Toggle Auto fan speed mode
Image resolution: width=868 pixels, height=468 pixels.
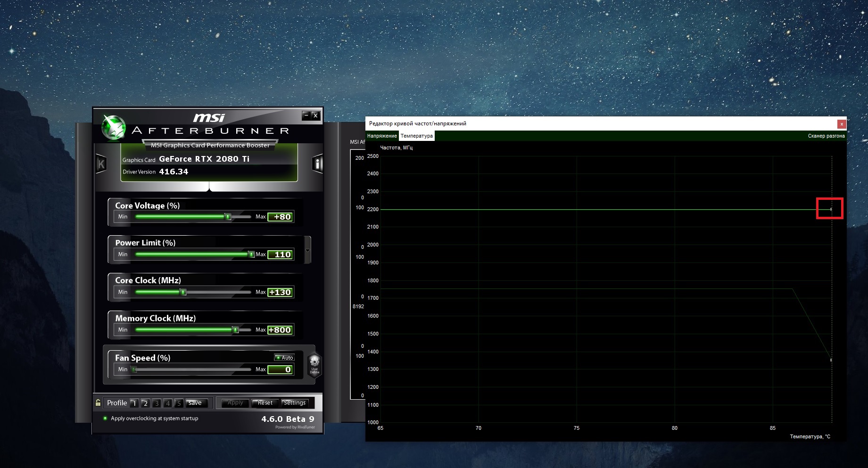click(x=284, y=357)
